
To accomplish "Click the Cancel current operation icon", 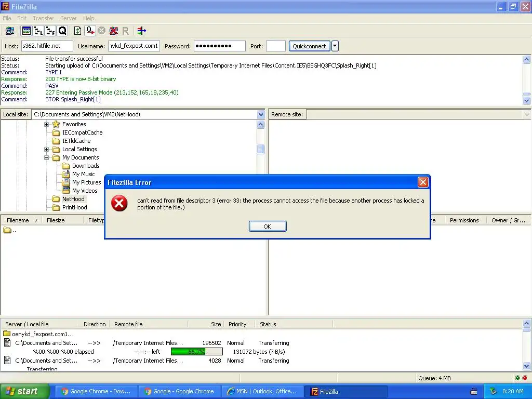I will (x=101, y=31).
